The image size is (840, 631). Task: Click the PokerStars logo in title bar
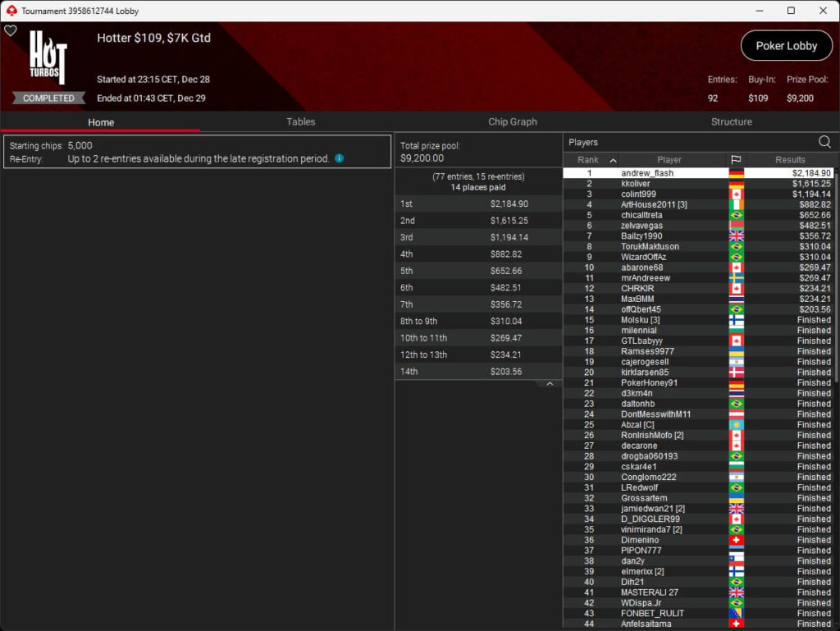click(x=11, y=11)
